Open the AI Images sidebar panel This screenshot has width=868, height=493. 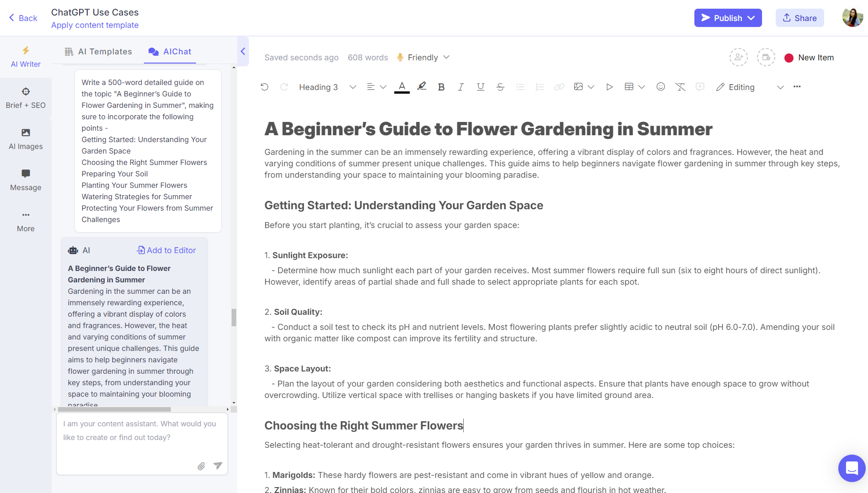click(26, 139)
